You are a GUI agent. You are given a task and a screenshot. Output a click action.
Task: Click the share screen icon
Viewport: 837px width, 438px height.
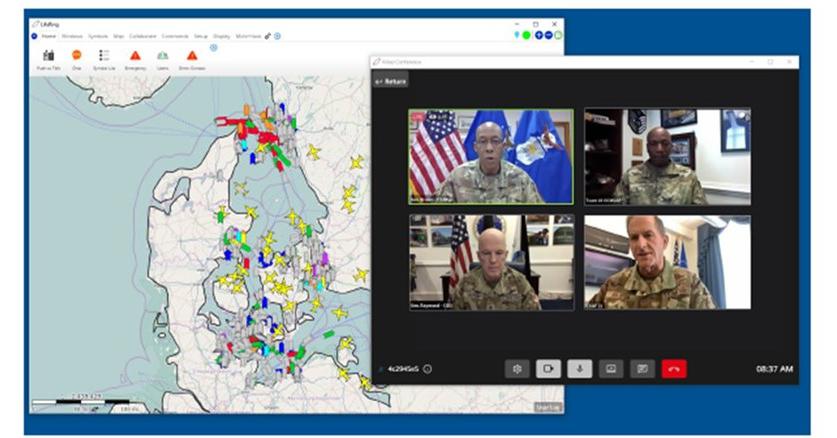click(x=611, y=369)
